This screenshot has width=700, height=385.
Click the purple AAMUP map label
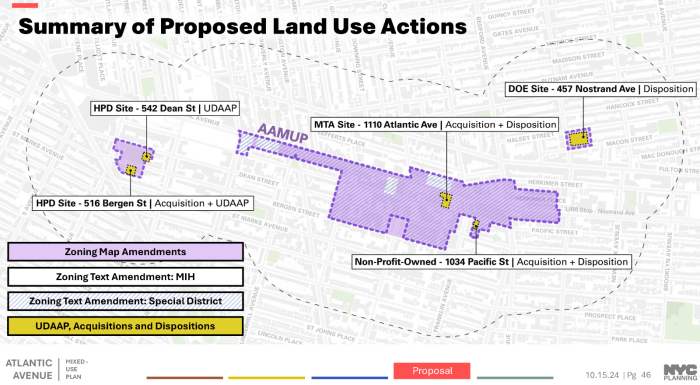pos(283,133)
